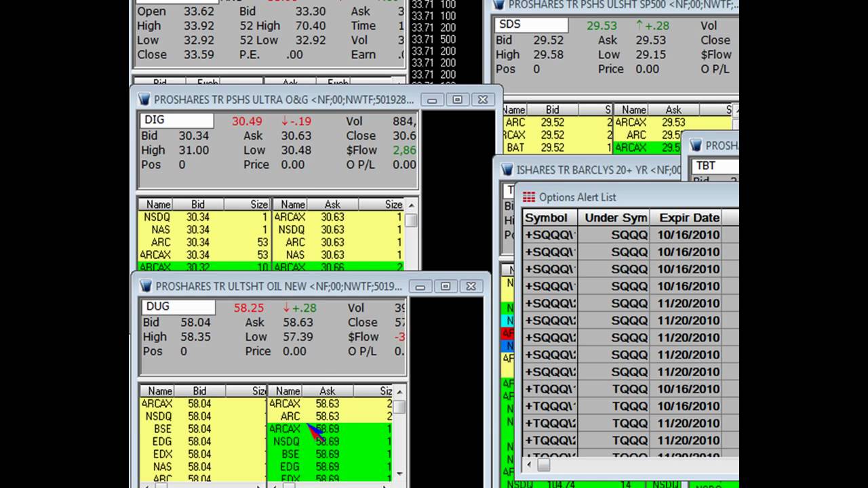Click Ask column header in DUG window

point(328,391)
